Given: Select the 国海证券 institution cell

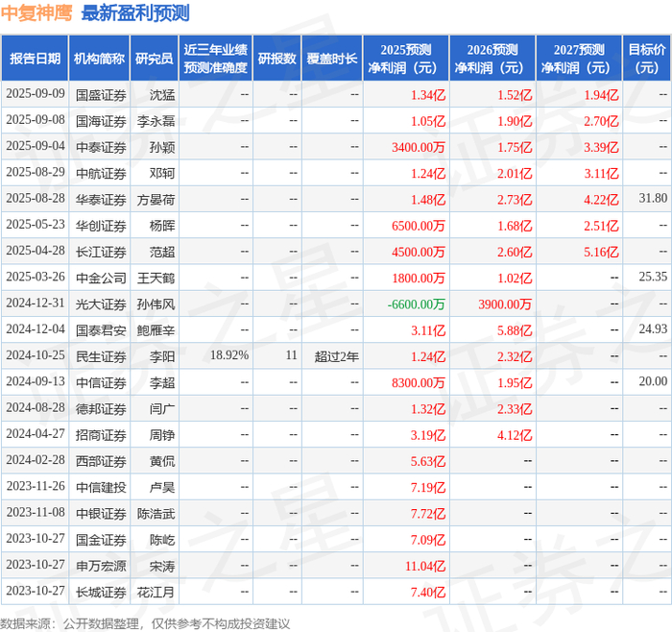Looking at the screenshot, I should coord(101,121).
